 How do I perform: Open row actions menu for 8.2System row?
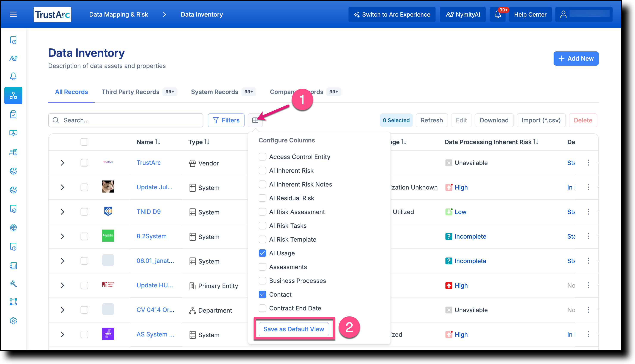(588, 236)
